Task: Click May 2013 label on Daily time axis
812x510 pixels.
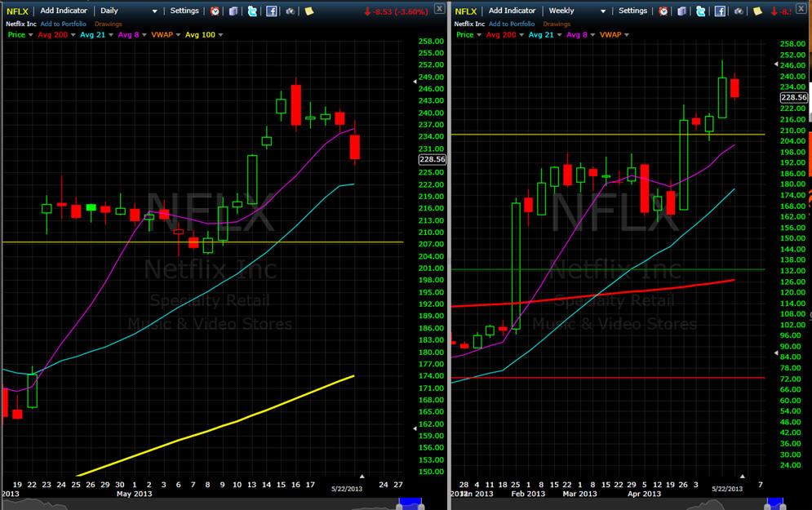Action: [x=134, y=494]
